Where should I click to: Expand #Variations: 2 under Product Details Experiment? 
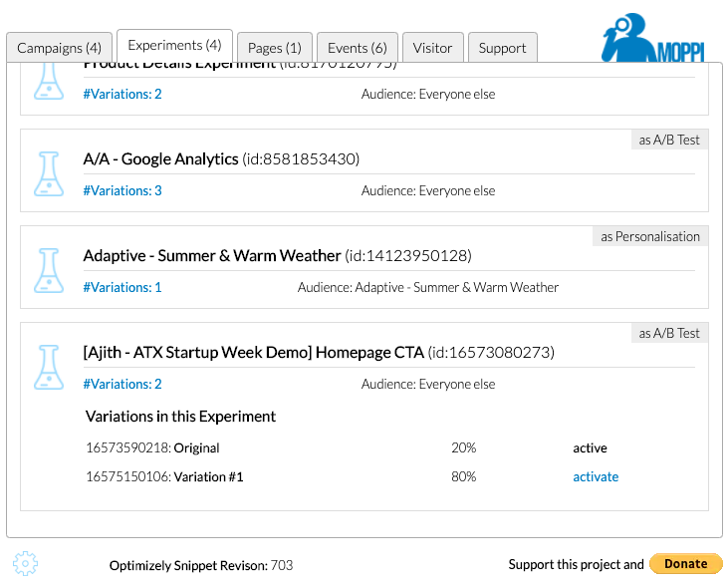pyautogui.click(x=122, y=94)
